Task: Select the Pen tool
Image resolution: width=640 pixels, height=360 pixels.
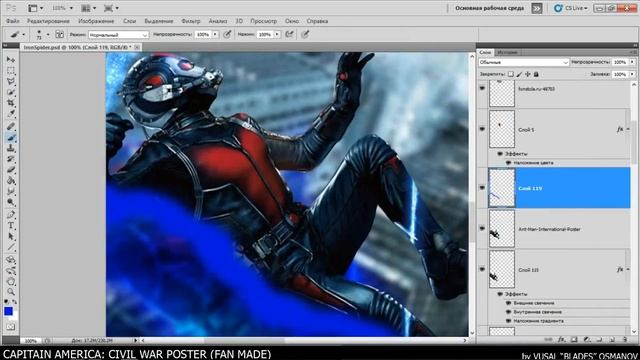Action: (x=11, y=215)
